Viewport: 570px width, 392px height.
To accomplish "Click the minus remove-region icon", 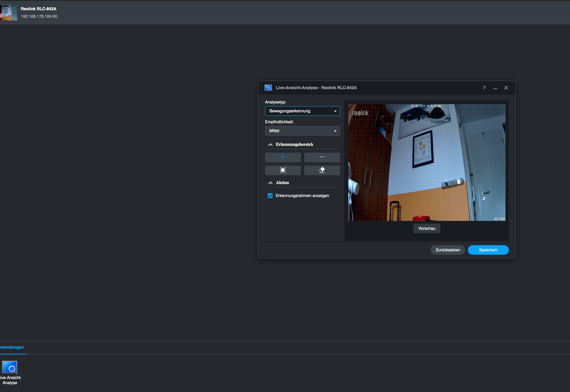I will (322, 157).
